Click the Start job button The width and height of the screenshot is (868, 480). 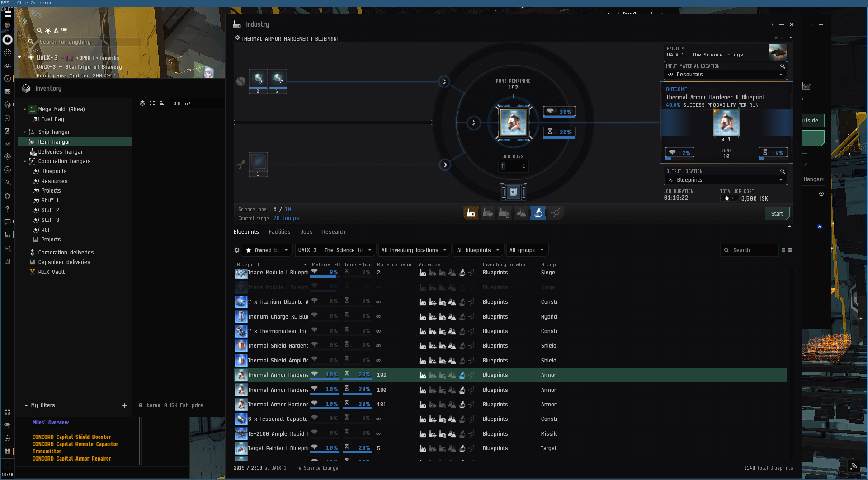(777, 214)
